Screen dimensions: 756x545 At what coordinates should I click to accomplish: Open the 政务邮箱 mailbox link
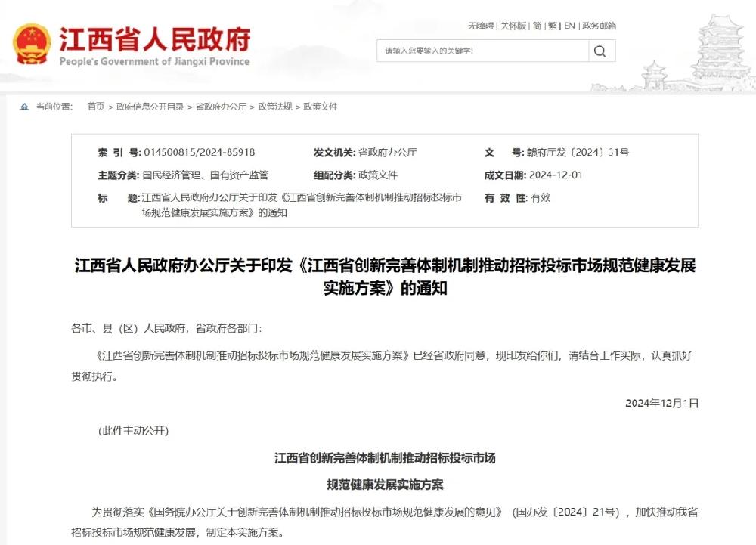coord(599,26)
